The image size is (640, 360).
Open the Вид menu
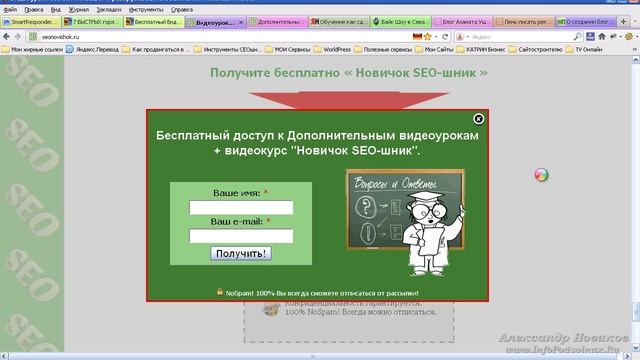(x=56, y=9)
